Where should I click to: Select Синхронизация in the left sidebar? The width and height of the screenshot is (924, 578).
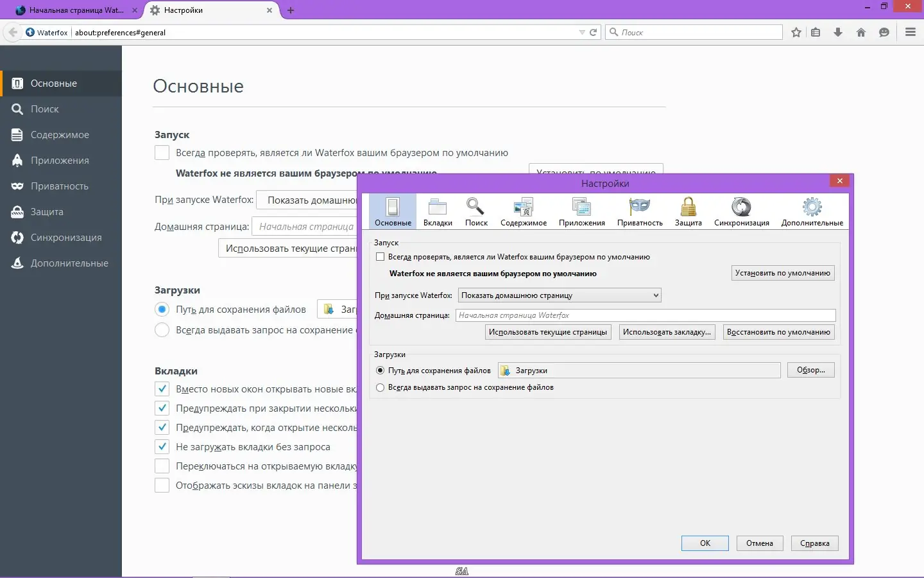click(x=61, y=238)
